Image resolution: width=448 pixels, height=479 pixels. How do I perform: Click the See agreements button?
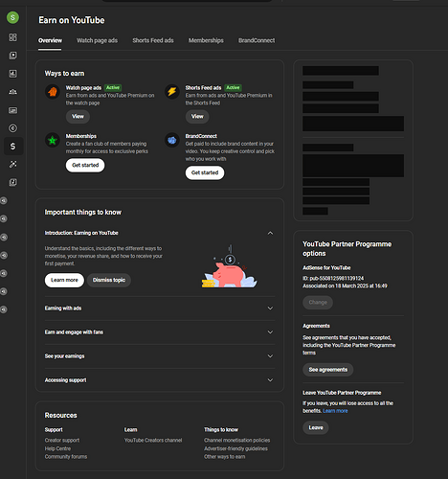coord(328,370)
